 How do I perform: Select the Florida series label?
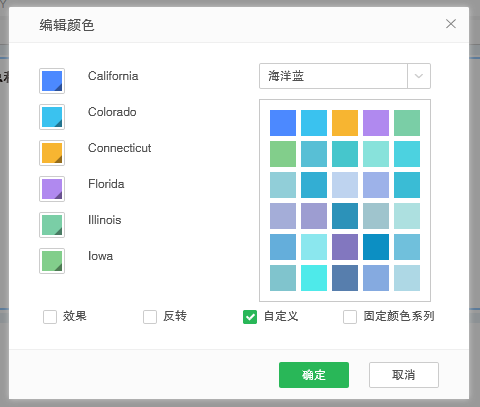click(106, 184)
